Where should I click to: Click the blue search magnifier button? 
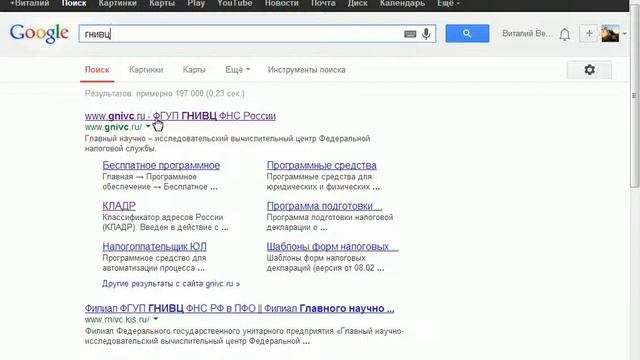click(x=467, y=33)
